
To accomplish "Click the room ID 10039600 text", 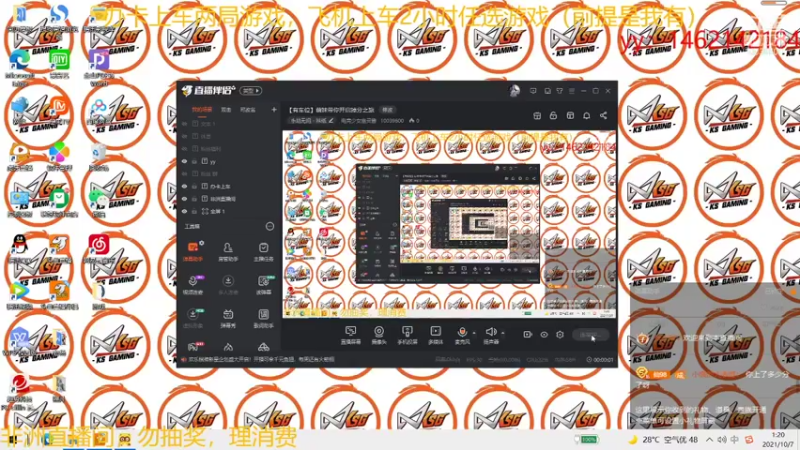I will tap(392, 121).
